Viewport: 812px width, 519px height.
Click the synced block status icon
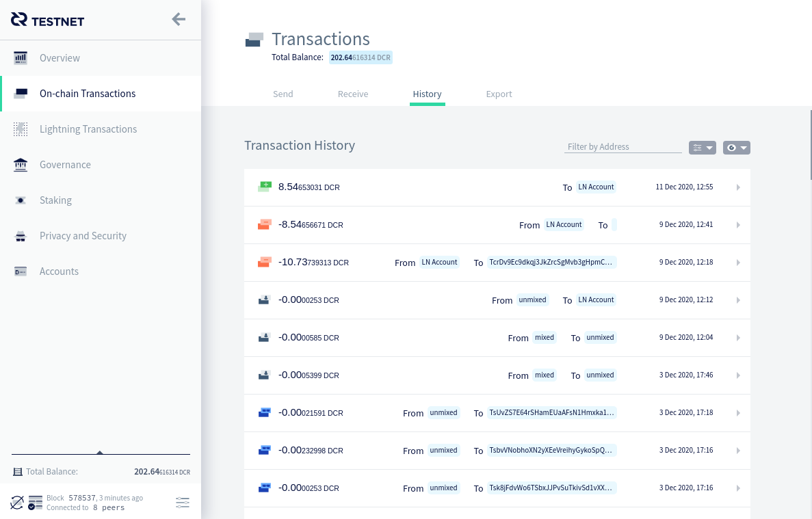[35, 503]
